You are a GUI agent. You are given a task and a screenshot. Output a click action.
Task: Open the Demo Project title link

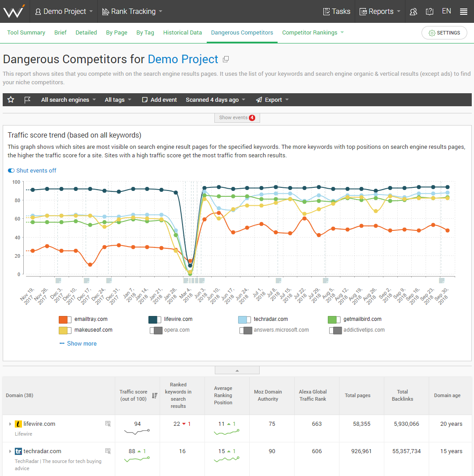click(183, 59)
